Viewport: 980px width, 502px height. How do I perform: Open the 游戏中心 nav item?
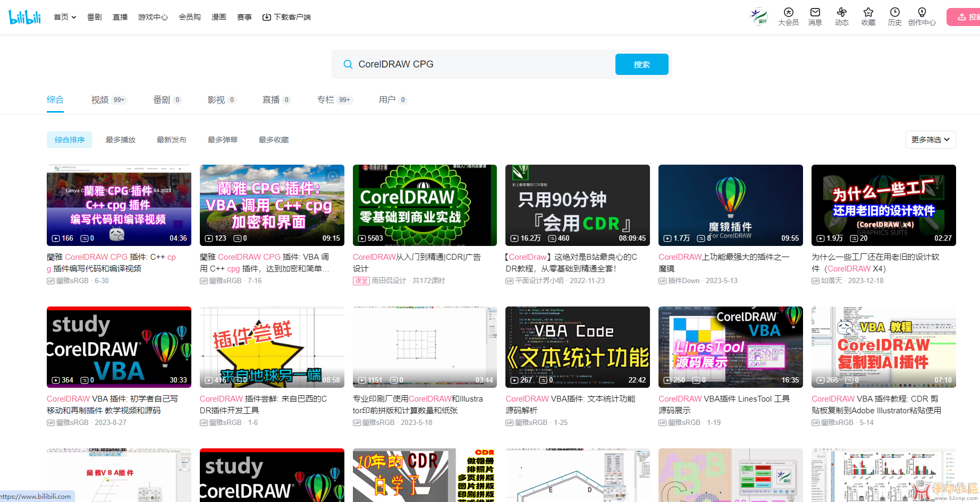(x=153, y=17)
